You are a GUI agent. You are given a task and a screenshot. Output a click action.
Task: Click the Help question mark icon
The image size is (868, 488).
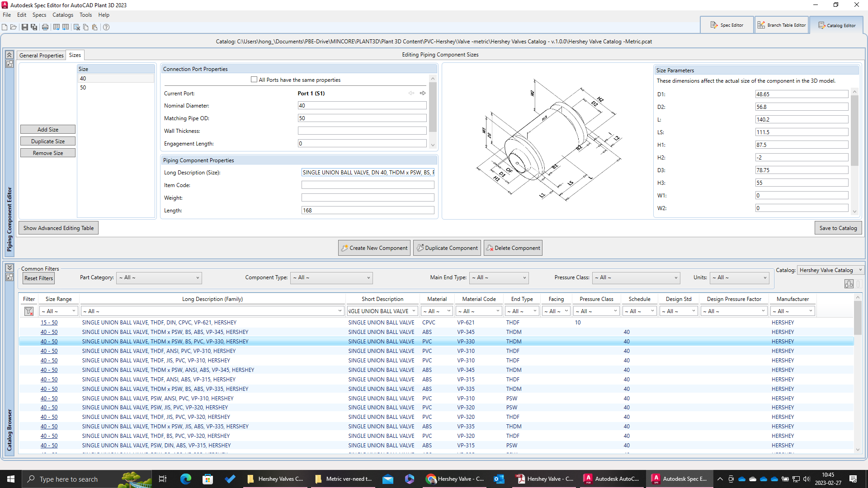(106, 27)
